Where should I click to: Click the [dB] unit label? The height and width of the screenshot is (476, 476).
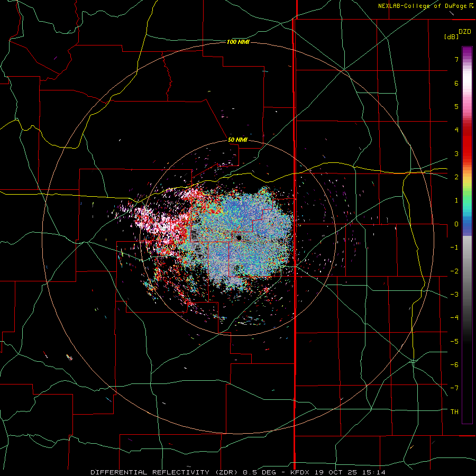[x=451, y=36]
